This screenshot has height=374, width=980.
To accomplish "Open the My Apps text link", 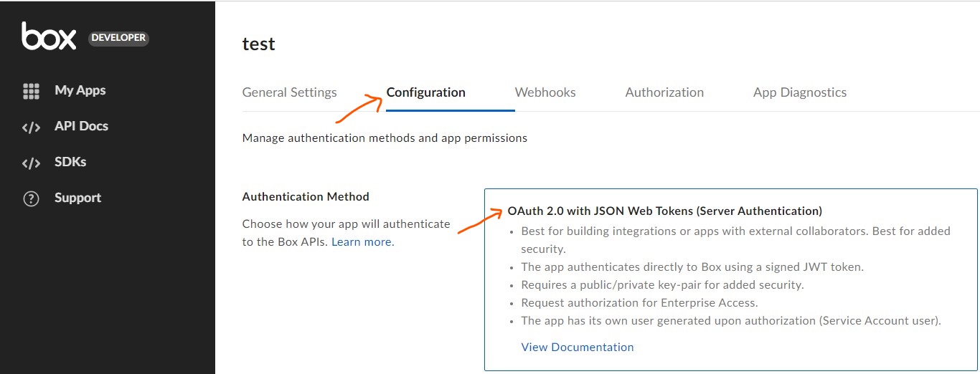I will click(x=80, y=90).
